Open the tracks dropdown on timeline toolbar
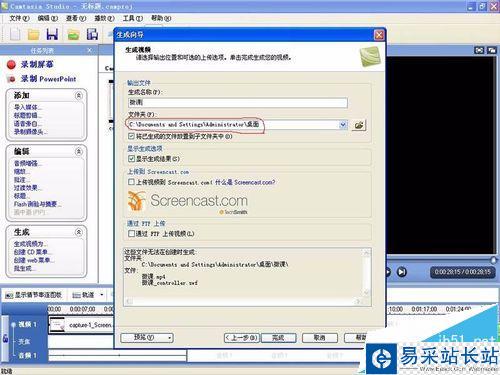This screenshot has width=500, height=375. click(x=101, y=295)
